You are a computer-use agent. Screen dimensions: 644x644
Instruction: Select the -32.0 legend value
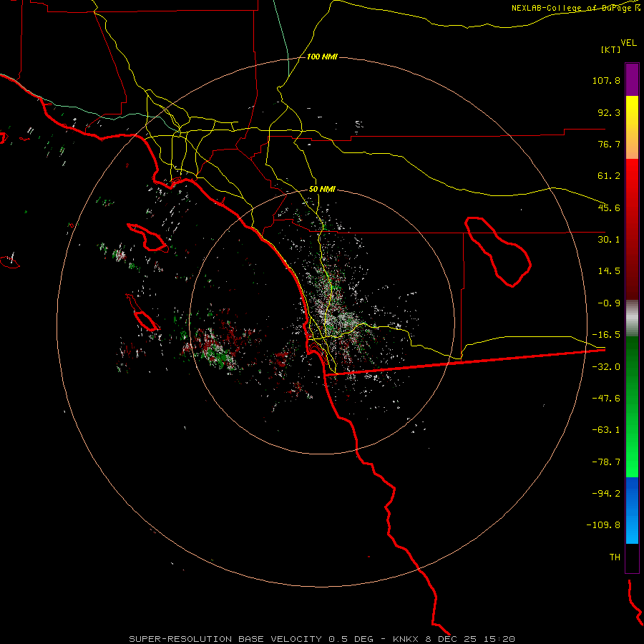tap(606, 367)
